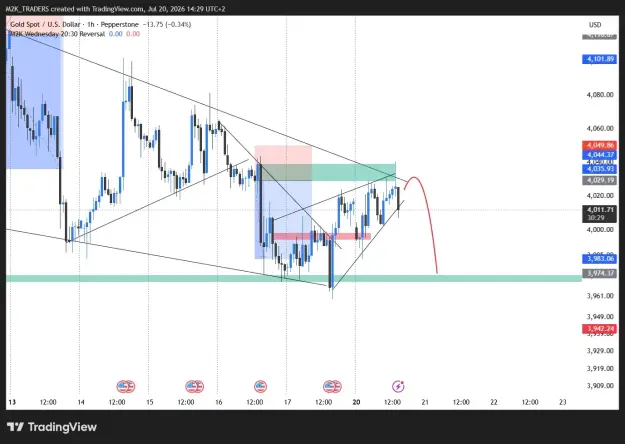Click date label 17 on the time axis
The width and height of the screenshot is (625, 444).
[287, 402]
